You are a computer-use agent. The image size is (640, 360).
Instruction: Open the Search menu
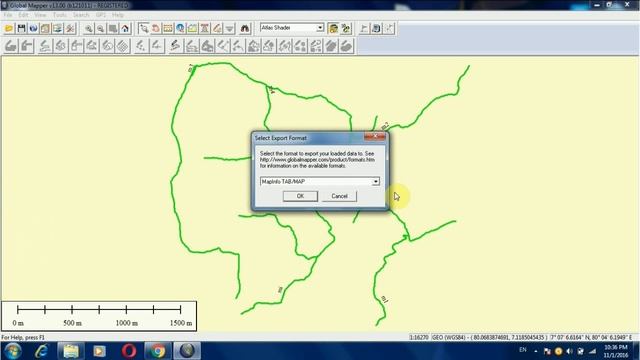pyautogui.click(x=81, y=15)
